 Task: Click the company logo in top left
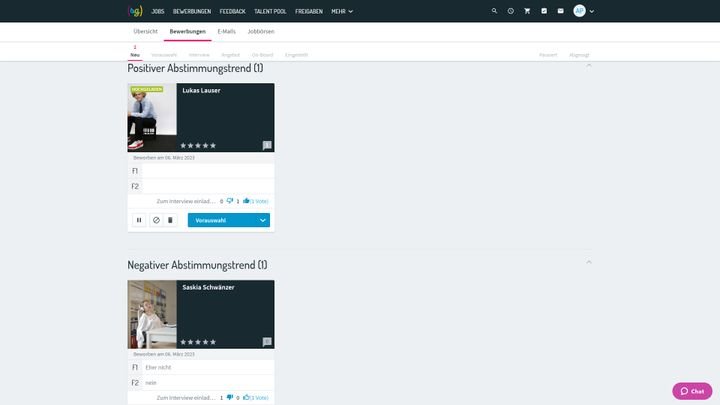point(135,10)
